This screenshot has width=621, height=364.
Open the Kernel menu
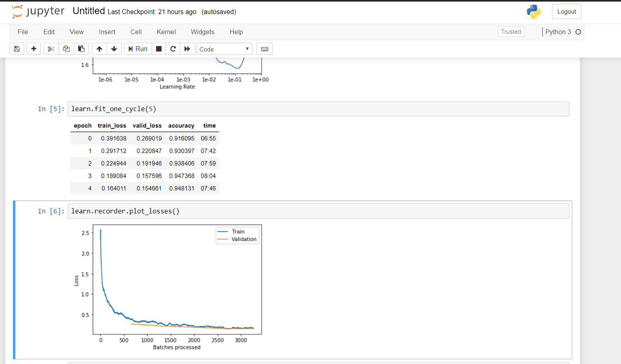tap(166, 32)
